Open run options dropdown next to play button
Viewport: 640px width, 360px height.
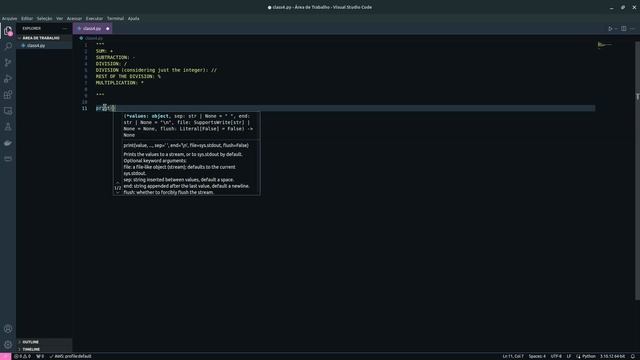(616, 29)
